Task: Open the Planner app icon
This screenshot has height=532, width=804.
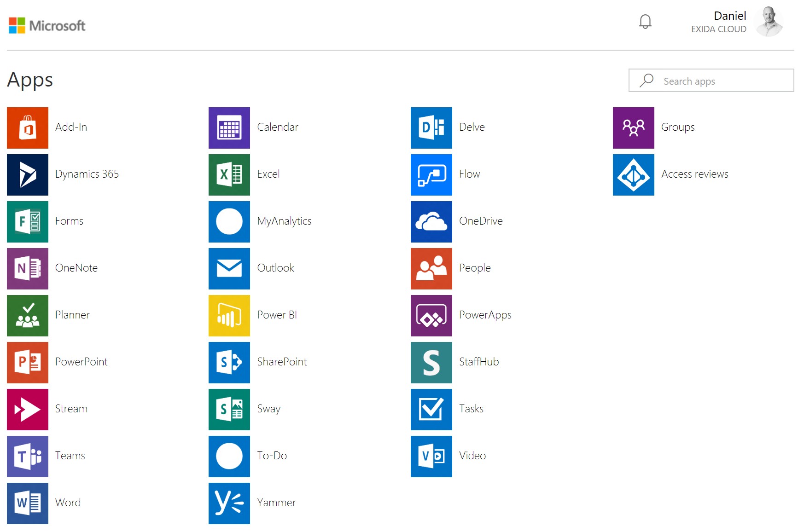Action: (x=27, y=316)
